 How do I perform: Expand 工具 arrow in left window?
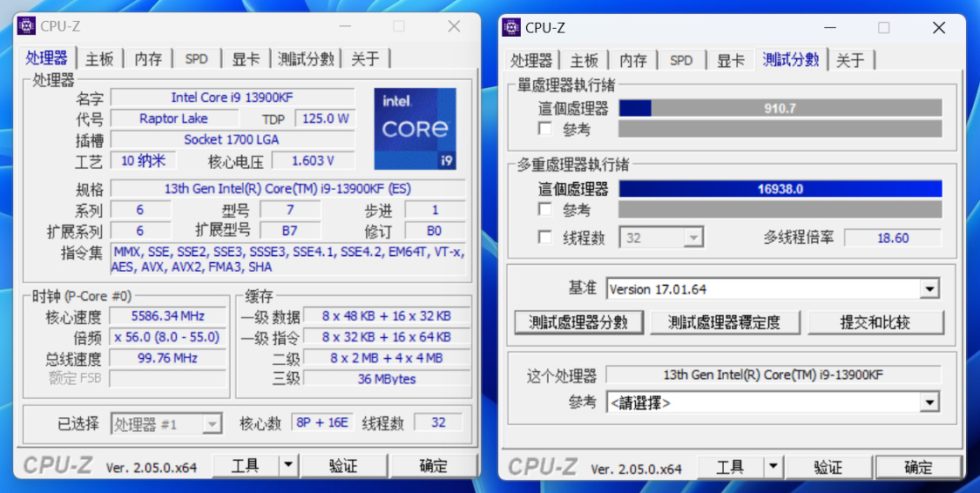[287, 465]
